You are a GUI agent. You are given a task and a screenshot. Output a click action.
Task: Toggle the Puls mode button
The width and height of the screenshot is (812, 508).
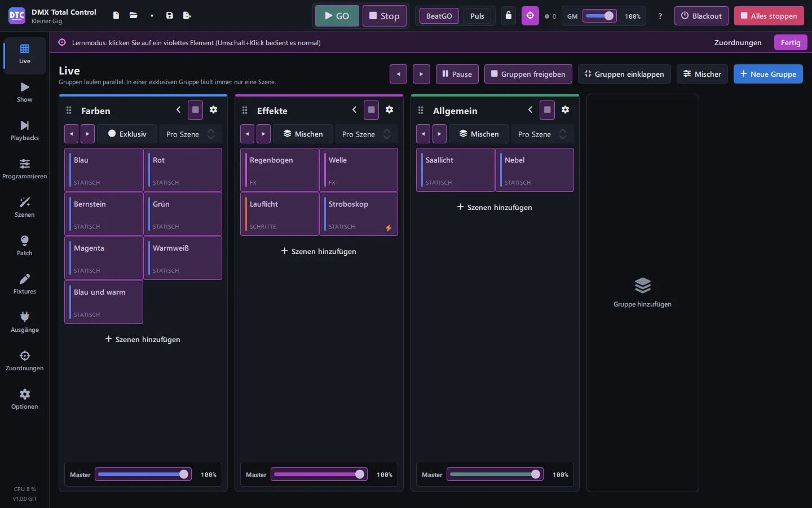(x=477, y=16)
